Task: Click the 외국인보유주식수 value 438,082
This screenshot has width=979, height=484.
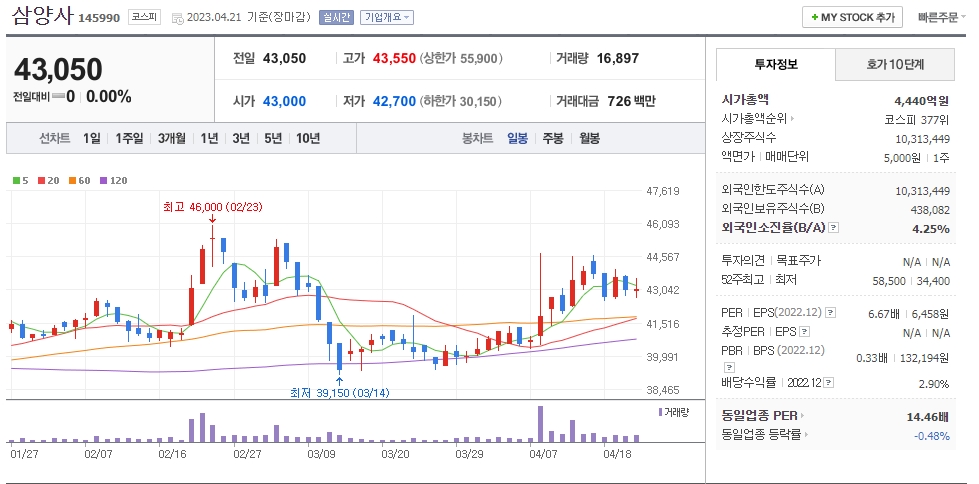Action: 930,210
